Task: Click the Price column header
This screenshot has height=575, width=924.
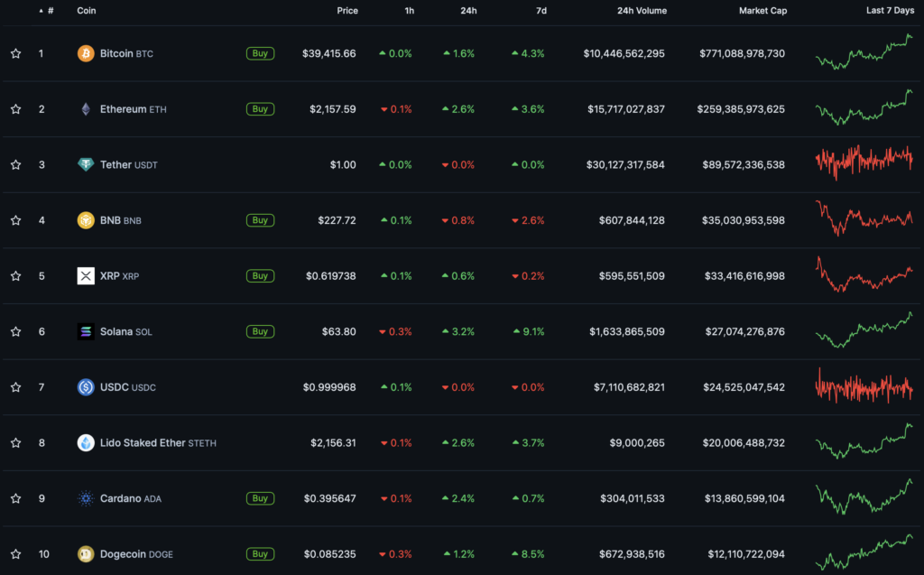Action: [347, 11]
